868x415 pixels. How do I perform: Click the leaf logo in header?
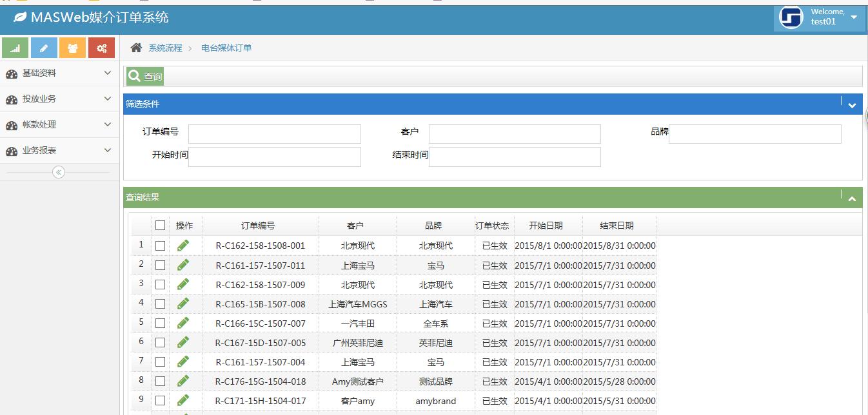20,17
